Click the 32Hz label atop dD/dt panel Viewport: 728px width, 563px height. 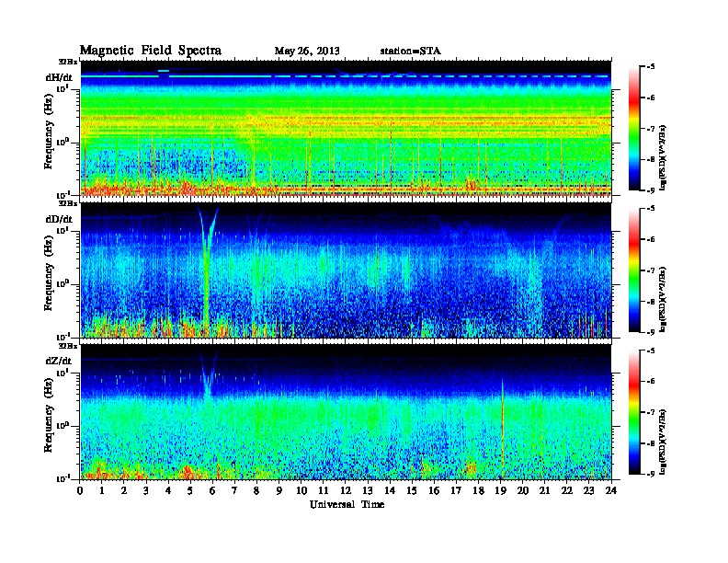click(68, 203)
